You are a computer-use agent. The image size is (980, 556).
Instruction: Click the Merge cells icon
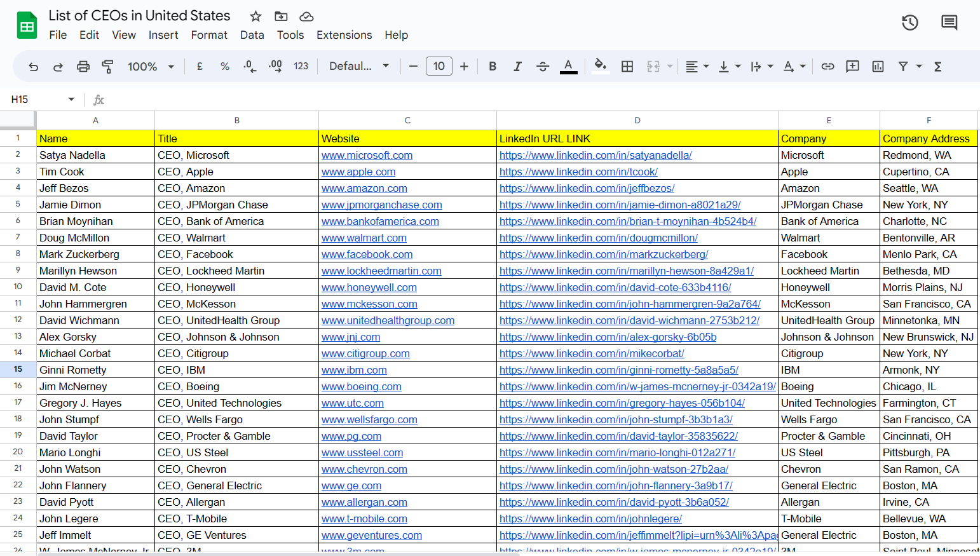[653, 66]
